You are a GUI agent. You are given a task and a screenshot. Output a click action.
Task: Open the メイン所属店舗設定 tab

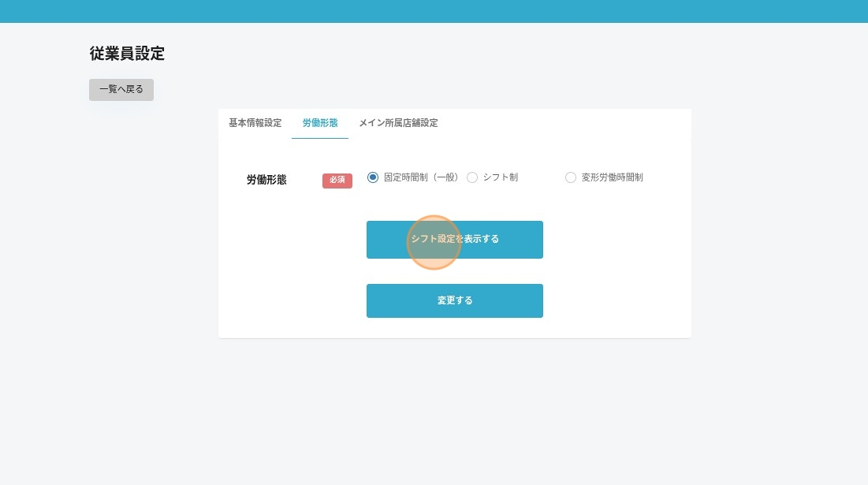click(x=399, y=123)
